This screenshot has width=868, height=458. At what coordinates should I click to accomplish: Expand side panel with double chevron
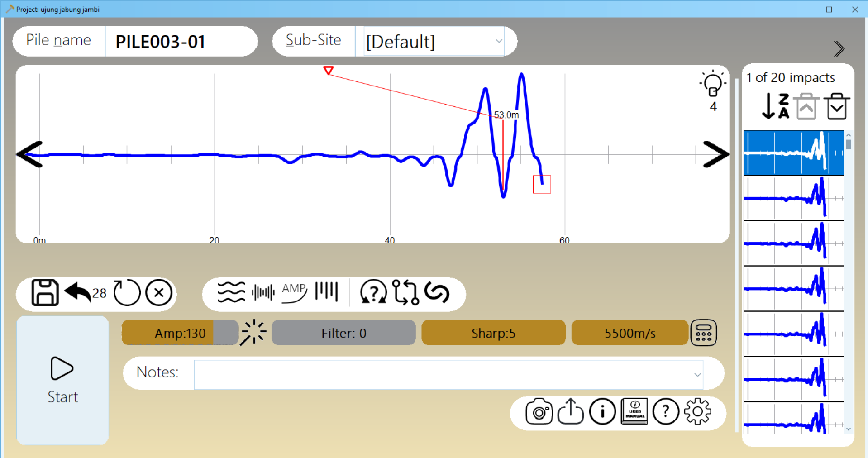pos(839,49)
